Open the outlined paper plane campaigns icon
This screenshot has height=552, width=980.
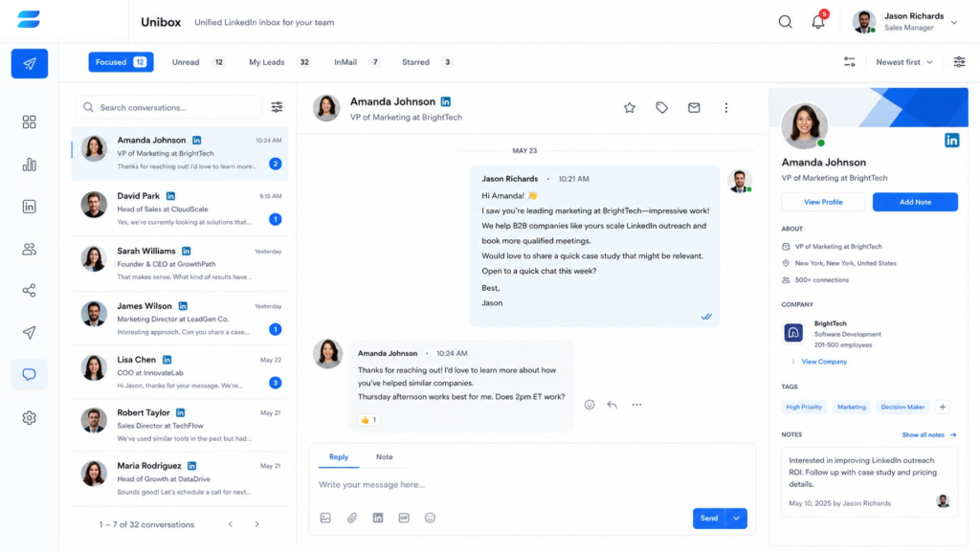[30, 332]
